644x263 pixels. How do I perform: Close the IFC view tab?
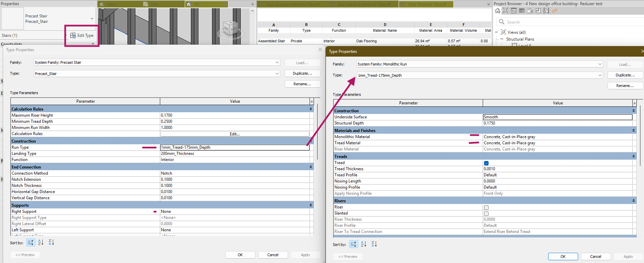225,4
